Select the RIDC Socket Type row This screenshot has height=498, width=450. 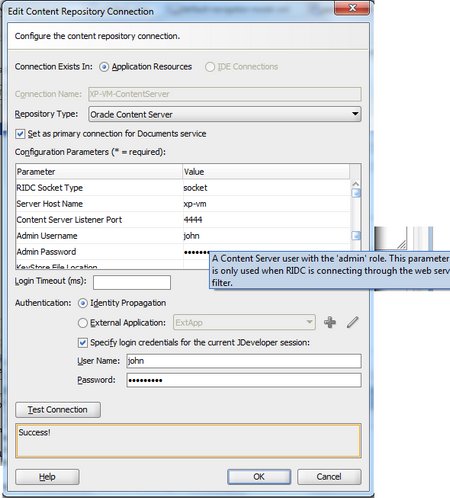[x=183, y=188]
